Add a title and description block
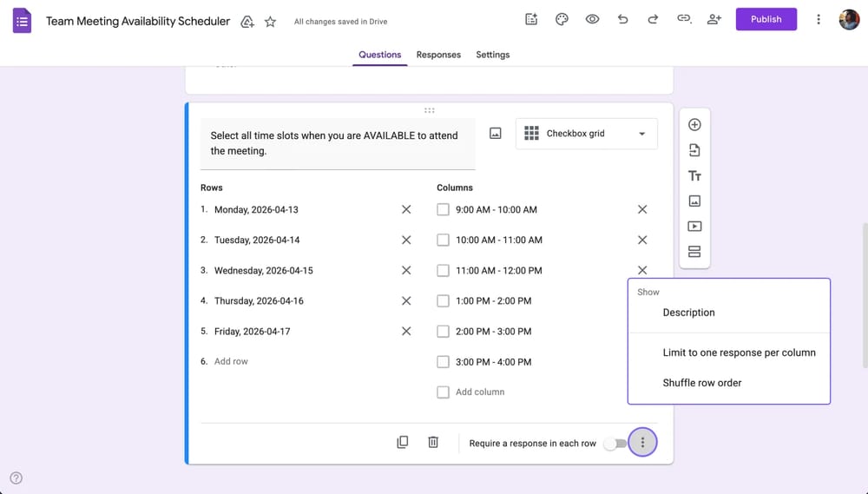 [694, 175]
